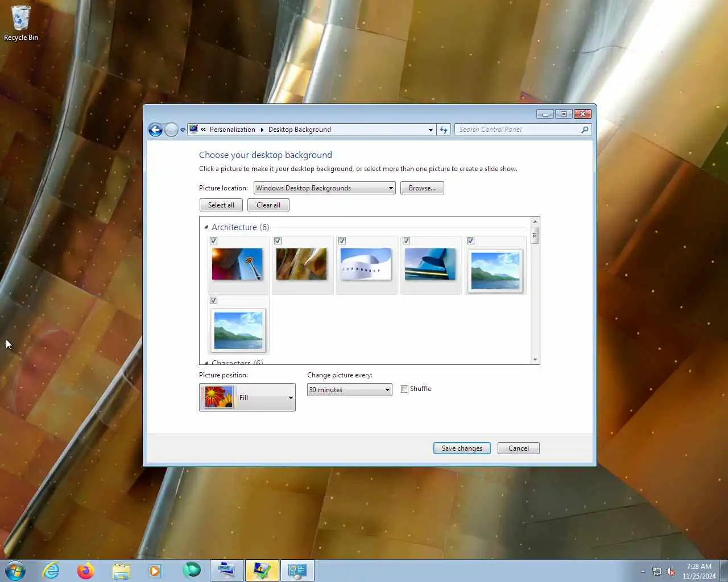Open the Recycle Bin desktop icon
The height and width of the screenshot is (582, 728).
(21, 23)
